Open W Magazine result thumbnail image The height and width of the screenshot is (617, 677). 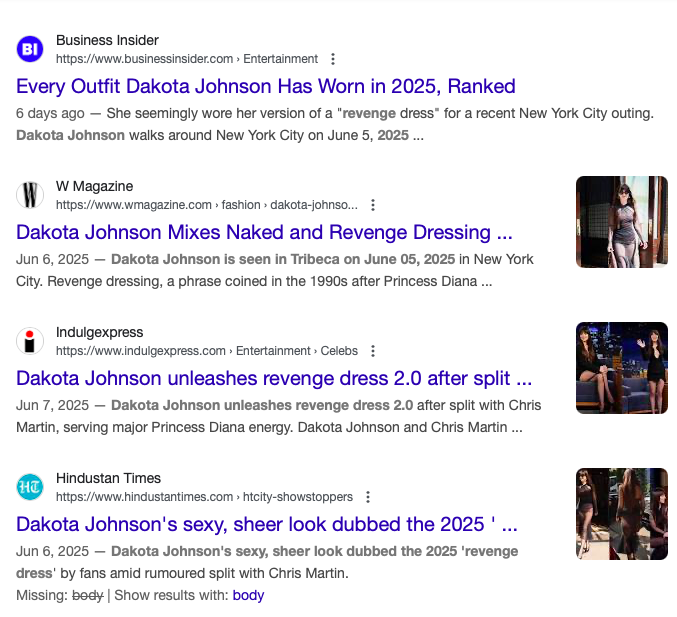click(x=622, y=222)
